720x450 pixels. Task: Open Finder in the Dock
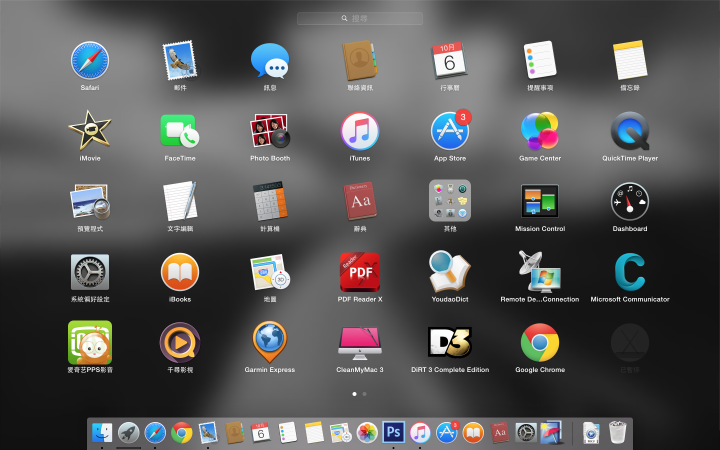pyautogui.click(x=102, y=433)
